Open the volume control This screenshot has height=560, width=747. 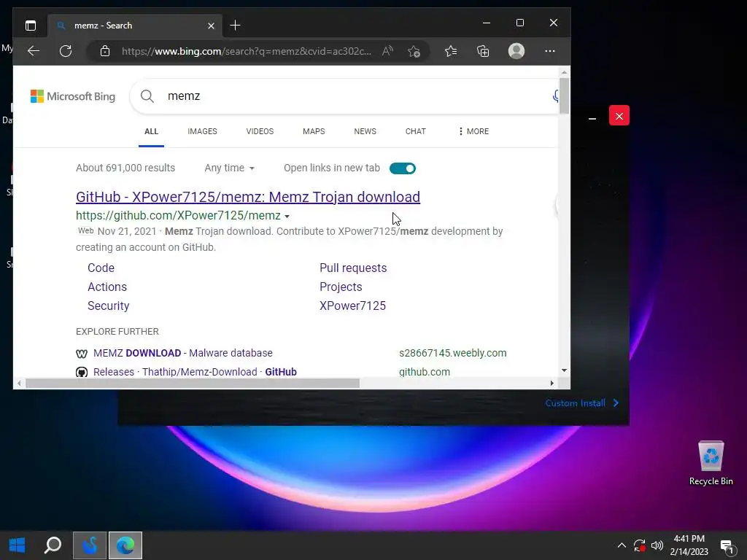657,545
